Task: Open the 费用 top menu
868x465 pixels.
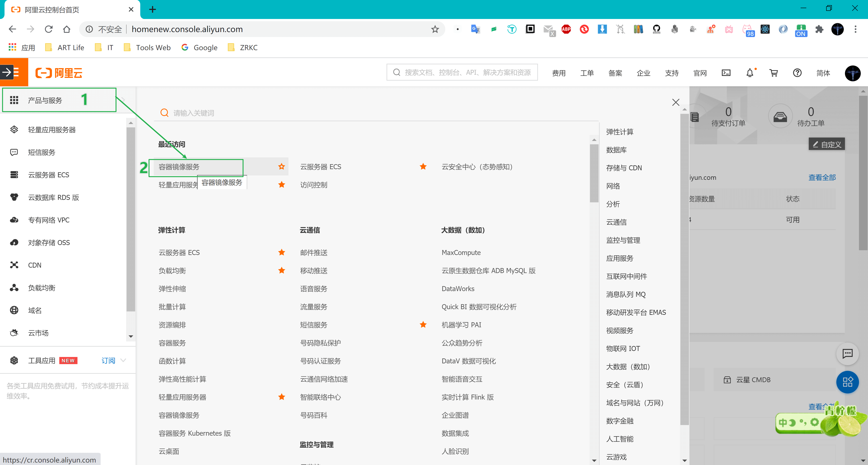Action: click(x=558, y=73)
